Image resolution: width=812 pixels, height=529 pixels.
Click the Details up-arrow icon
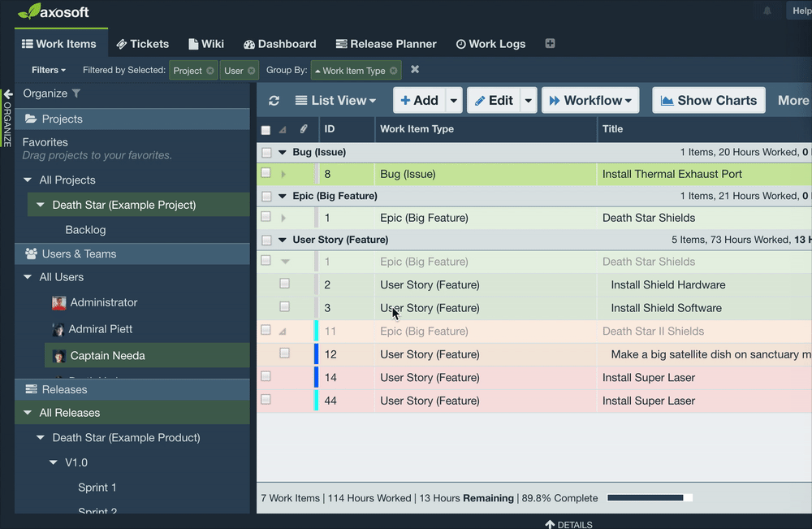(x=550, y=524)
